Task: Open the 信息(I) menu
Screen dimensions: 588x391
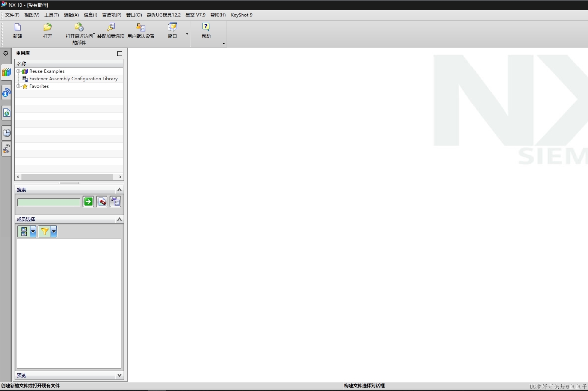Action: point(90,15)
